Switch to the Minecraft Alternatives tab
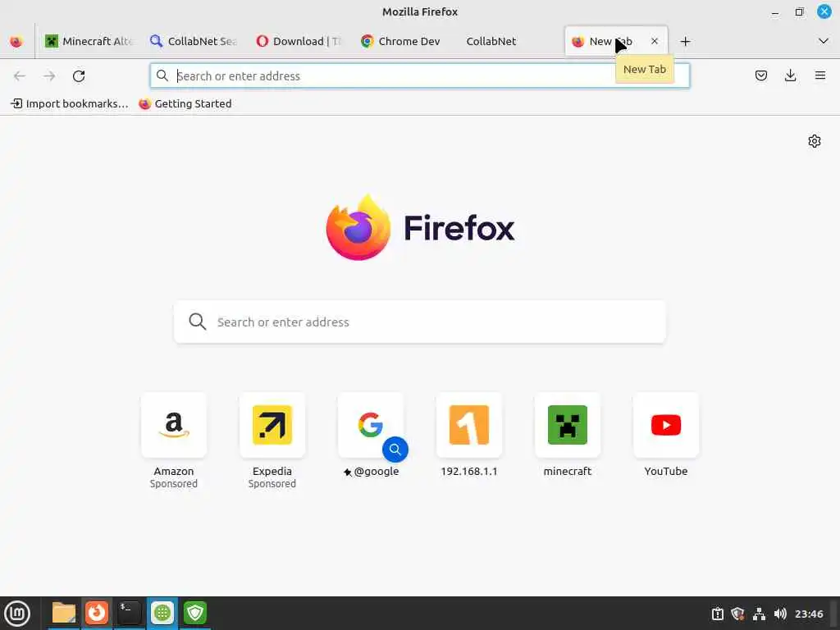Viewport: 840px width, 630px height. click(89, 41)
